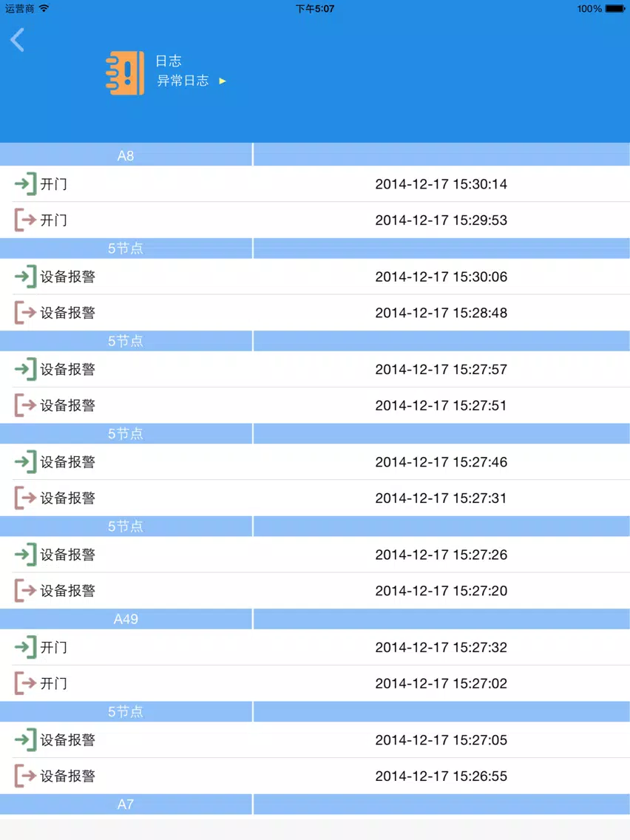This screenshot has height=840, width=630.
Task: Tap green enter icon at 15:27:26
Action: [25, 555]
